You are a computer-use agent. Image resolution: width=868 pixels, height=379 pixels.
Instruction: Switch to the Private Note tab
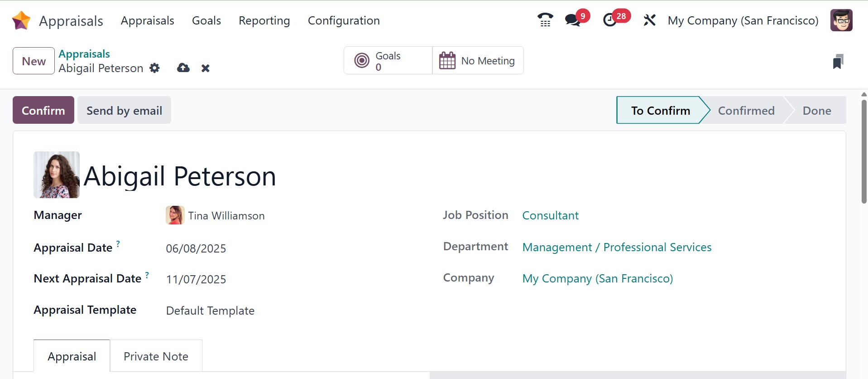pyautogui.click(x=156, y=356)
